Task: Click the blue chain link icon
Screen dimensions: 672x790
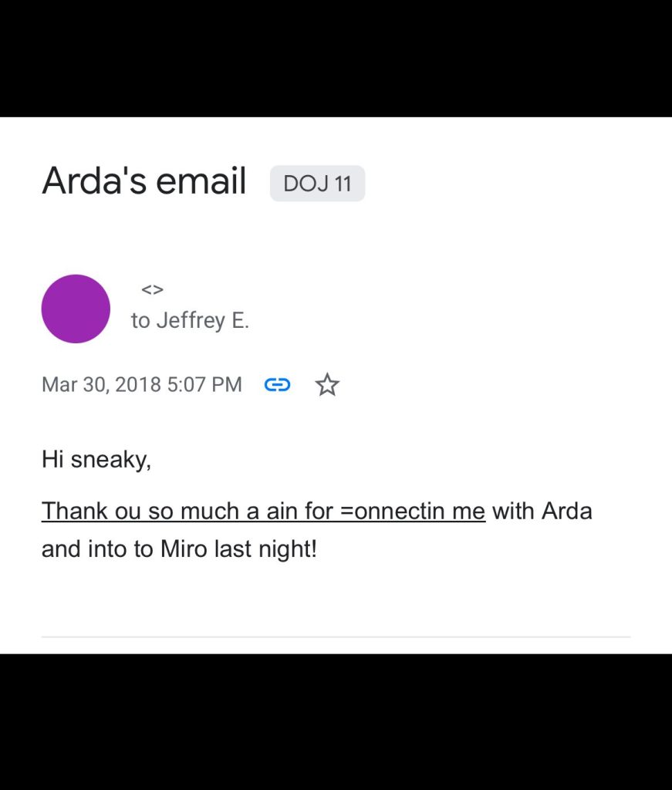Action: [x=277, y=384]
